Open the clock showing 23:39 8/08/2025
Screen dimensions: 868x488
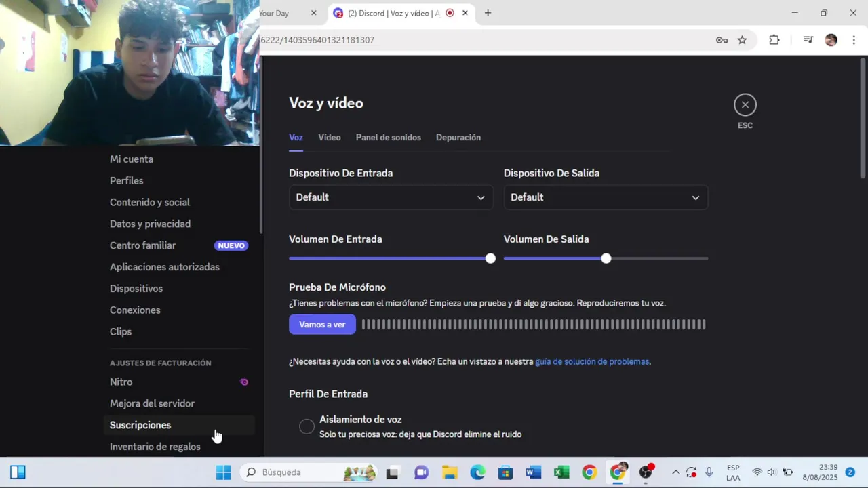click(x=820, y=472)
